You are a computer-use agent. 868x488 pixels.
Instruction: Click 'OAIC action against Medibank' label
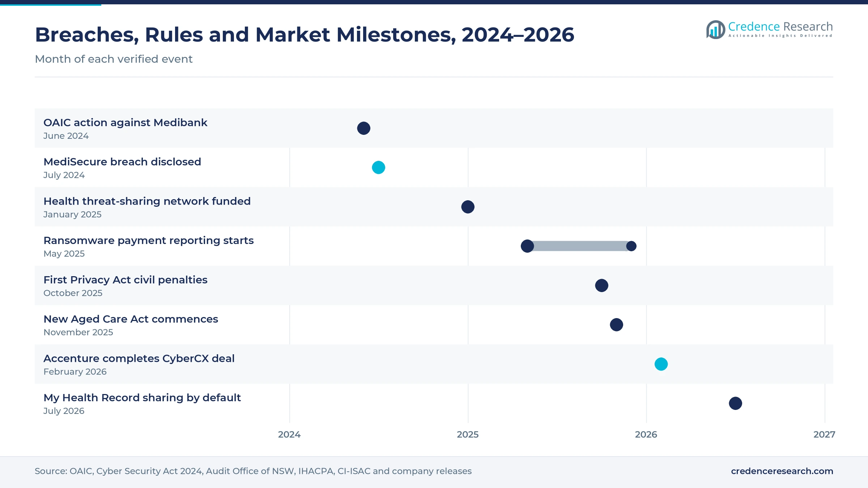click(125, 123)
